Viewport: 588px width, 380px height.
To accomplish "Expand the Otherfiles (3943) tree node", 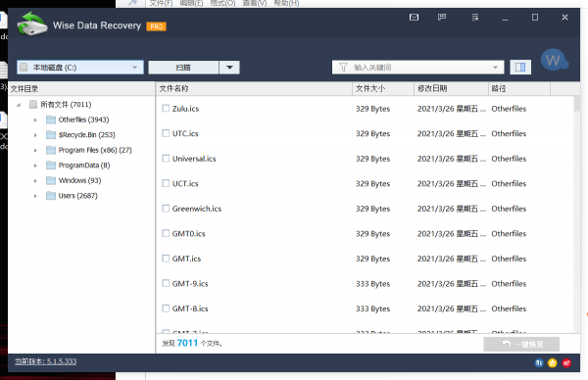I will [x=35, y=119].
